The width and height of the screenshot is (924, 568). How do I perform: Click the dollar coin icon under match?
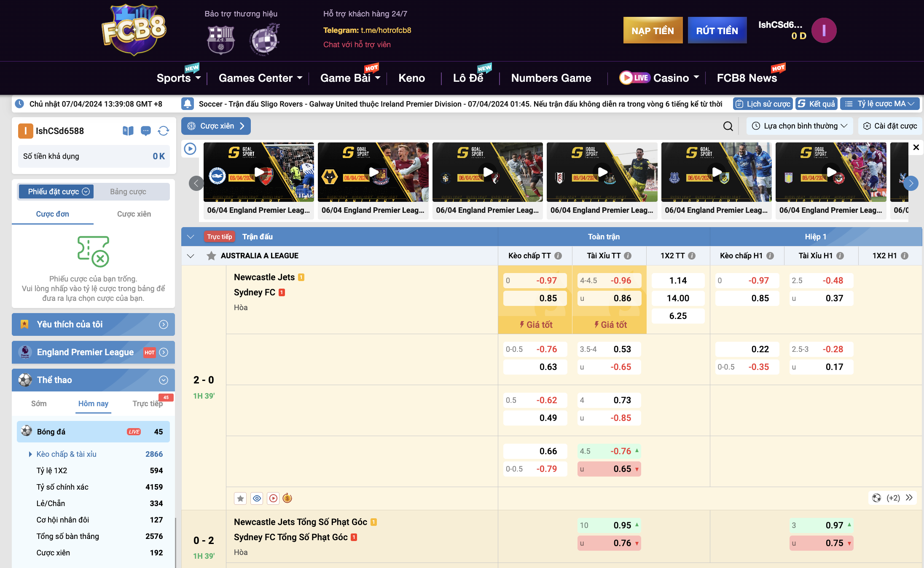pyautogui.click(x=287, y=498)
